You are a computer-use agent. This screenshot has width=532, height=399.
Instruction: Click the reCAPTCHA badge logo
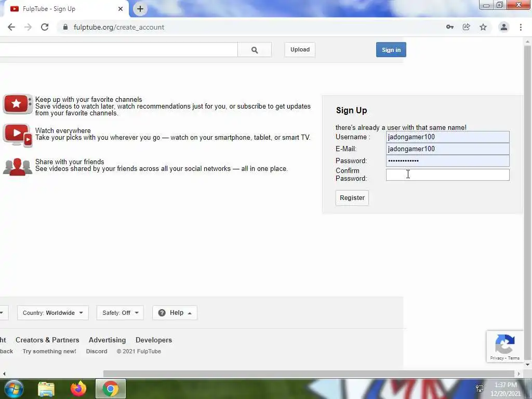coord(505,344)
